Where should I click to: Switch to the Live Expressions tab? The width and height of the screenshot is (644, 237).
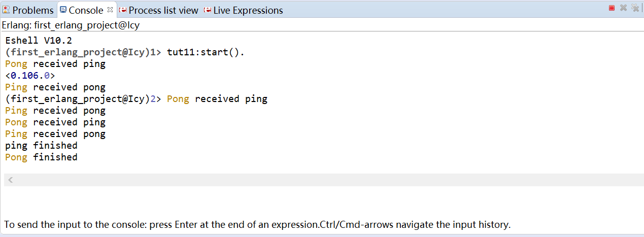coord(244,10)
